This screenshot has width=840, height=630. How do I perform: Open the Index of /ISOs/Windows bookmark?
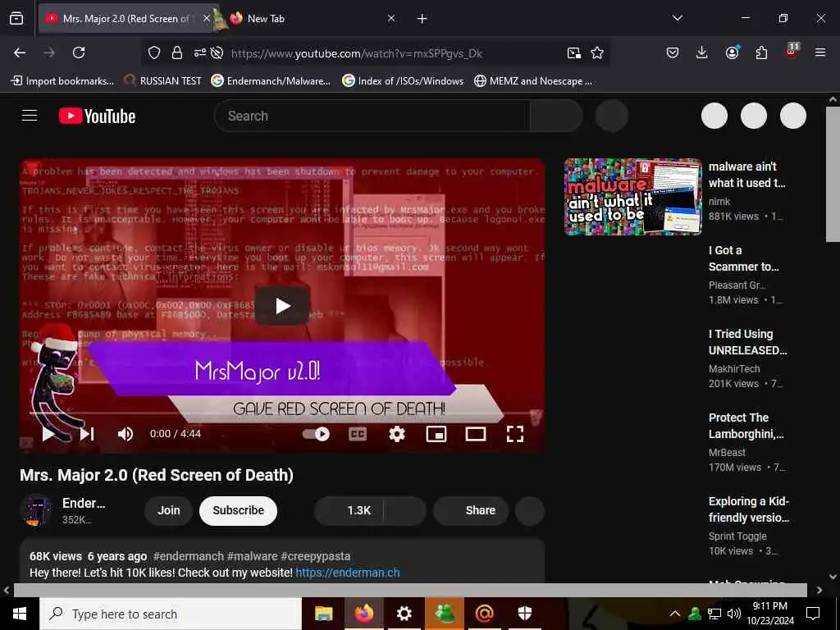[x=403, y=81]
